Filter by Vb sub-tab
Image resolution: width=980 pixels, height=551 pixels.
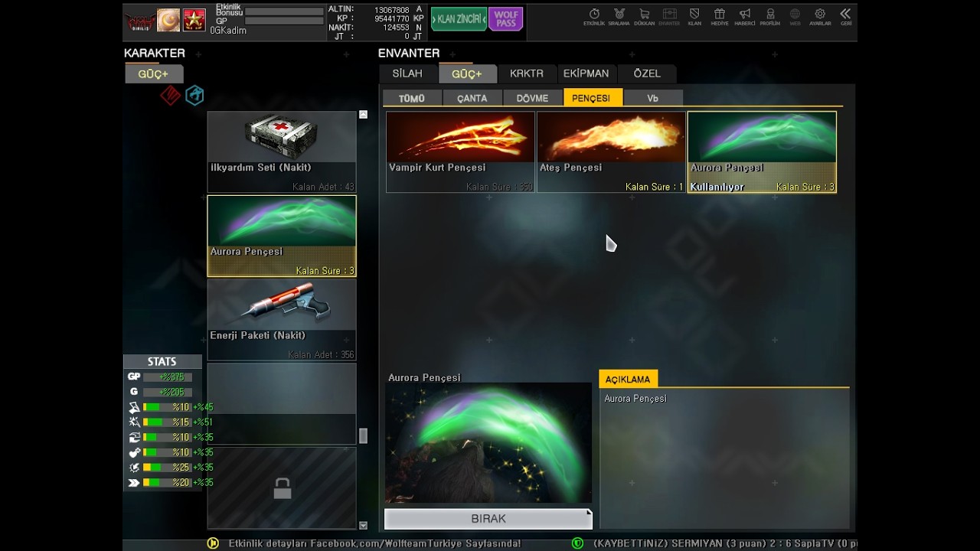coord(652,98)
